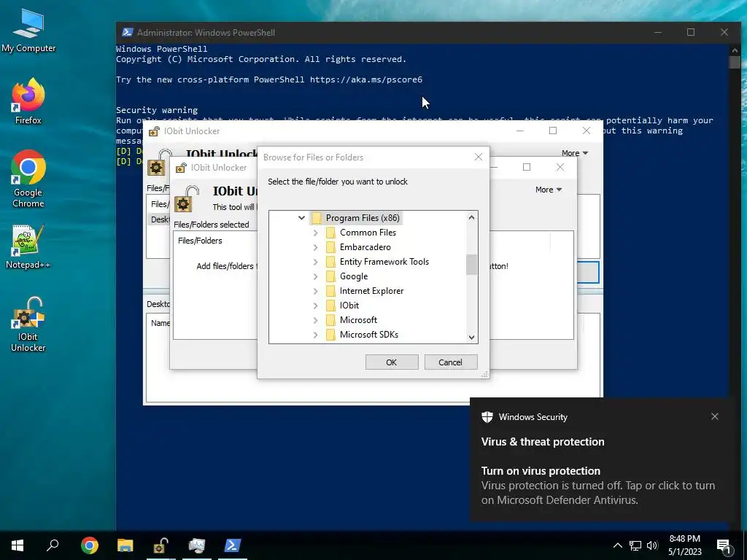Launch Firefox from the desktop
Image resolution: width=747 pixels, height=560 pixels.
(x=28, y=101)
